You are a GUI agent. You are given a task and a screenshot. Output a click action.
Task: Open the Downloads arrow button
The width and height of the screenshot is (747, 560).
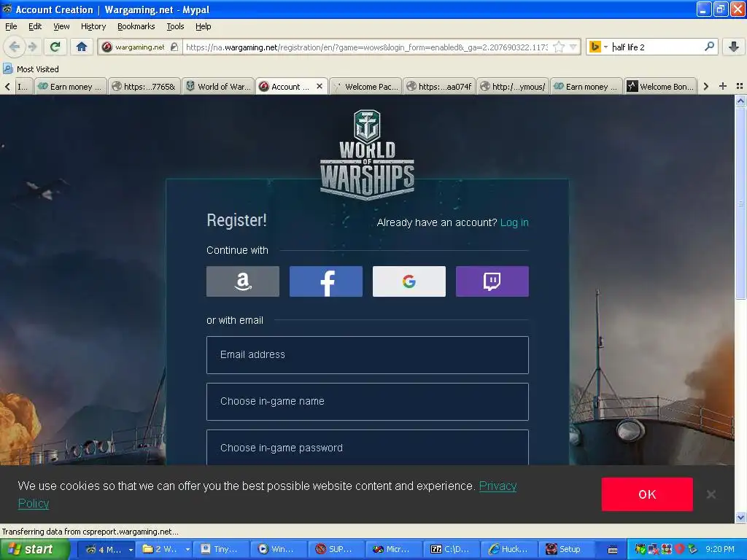[734, 47]
